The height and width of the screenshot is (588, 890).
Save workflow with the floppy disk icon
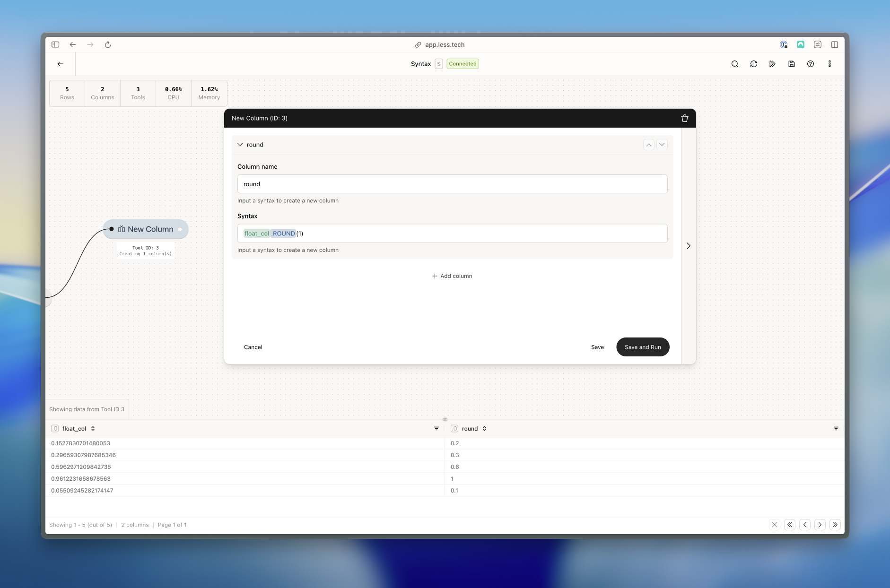(x=792, y=64)
